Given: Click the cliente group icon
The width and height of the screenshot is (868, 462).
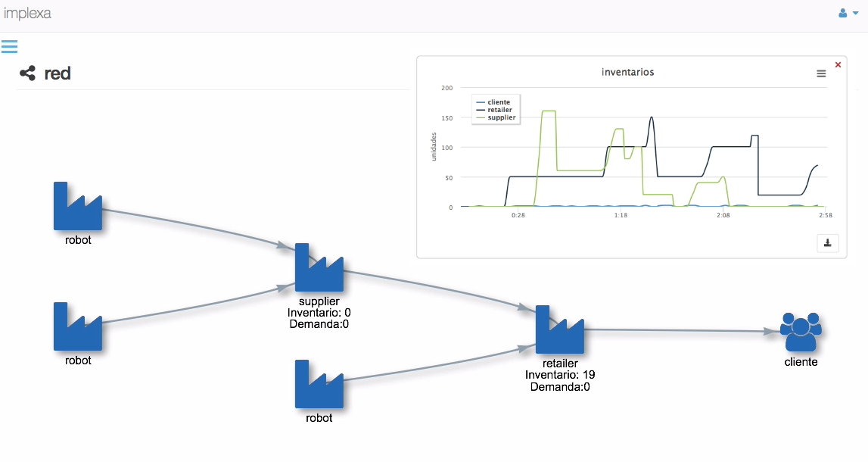Looking at the screenshot, I should (801, 332).
